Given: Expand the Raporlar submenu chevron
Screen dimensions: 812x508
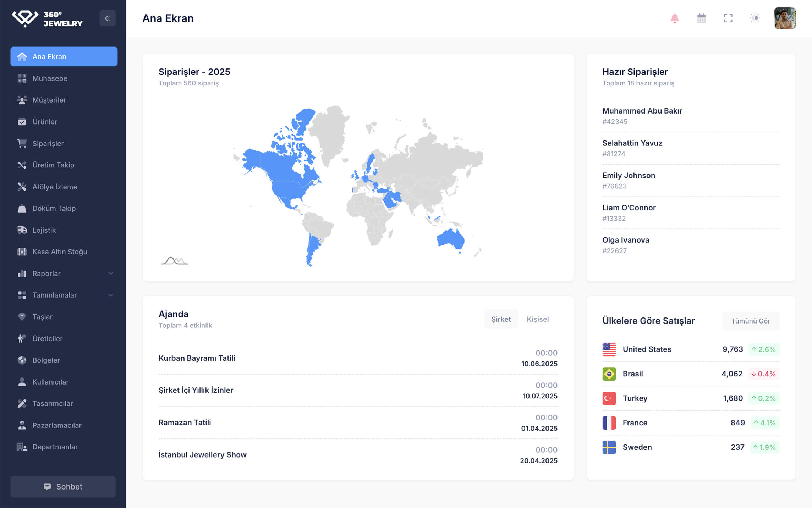Looking at the screenshot, I should click(110, 274).
